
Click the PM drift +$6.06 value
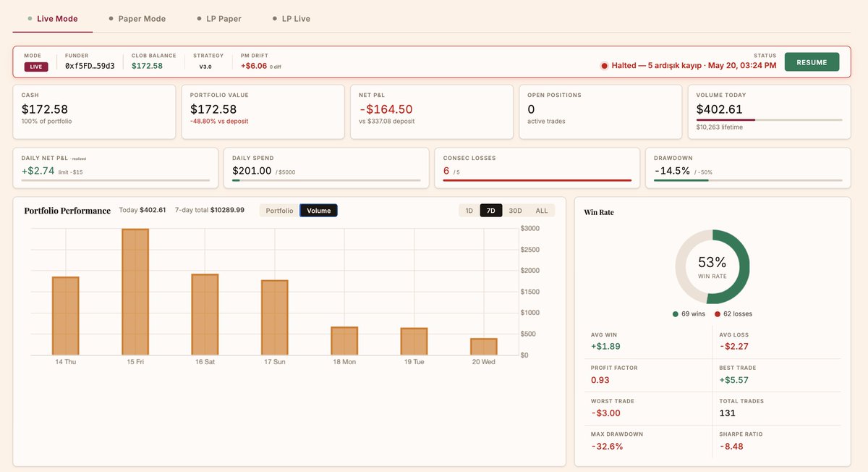(254, 66)
